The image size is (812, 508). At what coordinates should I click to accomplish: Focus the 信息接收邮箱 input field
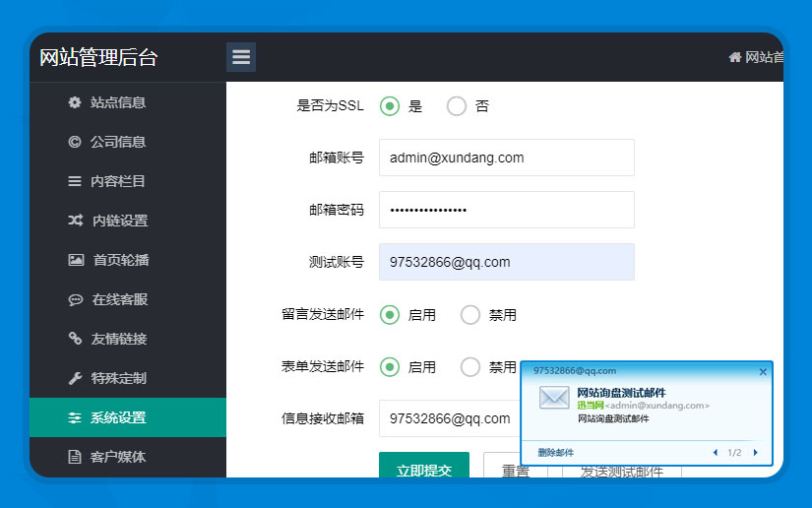[x=450, y=418]
